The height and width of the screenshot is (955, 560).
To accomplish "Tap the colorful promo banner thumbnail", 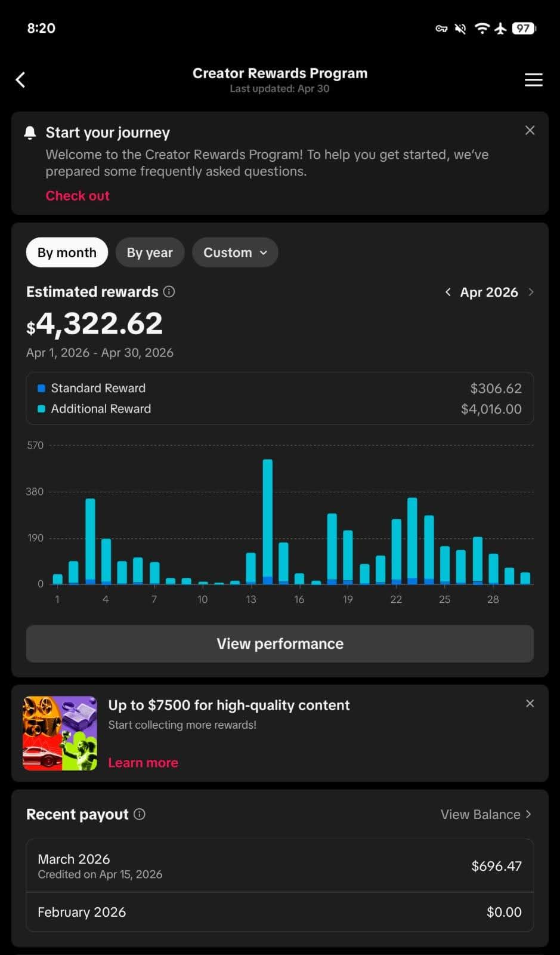I will [60, 734].
